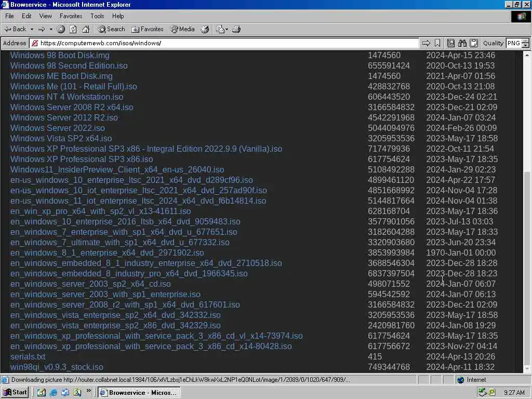Image resolution: width=532 pixels, height=399 pixels.
Task: Expand quick launch overflow chevron
Action: click(88, 391)
